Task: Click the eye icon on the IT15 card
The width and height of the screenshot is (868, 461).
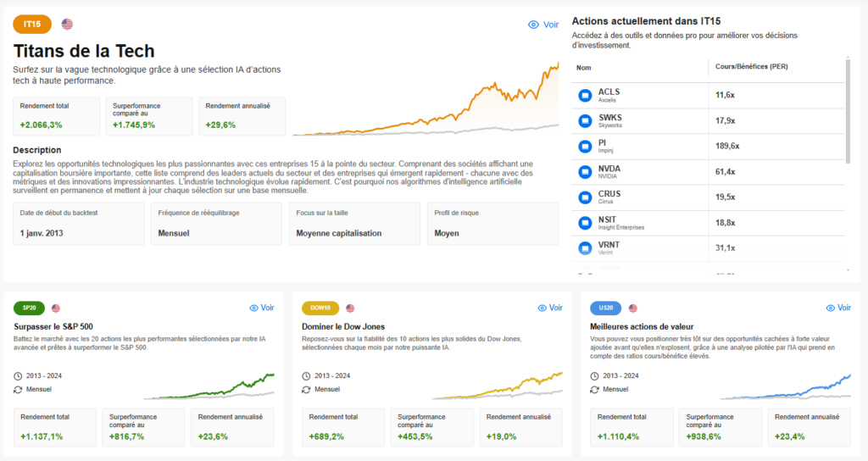Action: [x=533, y=25]
